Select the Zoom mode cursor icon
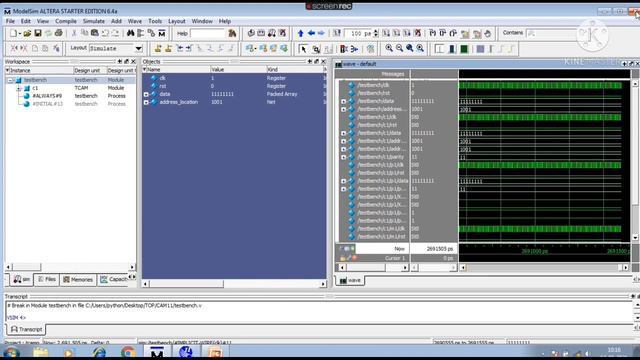640x360 pixels. pyautogui.click(x=316, y=49)
